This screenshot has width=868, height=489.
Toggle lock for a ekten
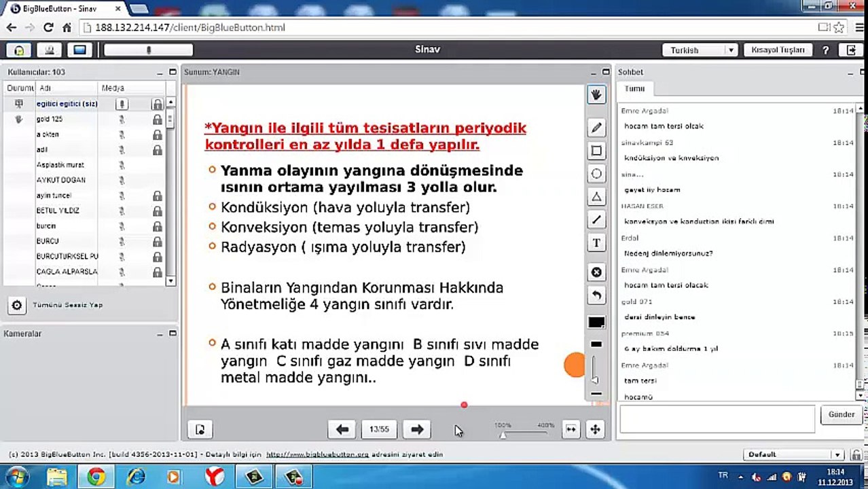[157, 134]
